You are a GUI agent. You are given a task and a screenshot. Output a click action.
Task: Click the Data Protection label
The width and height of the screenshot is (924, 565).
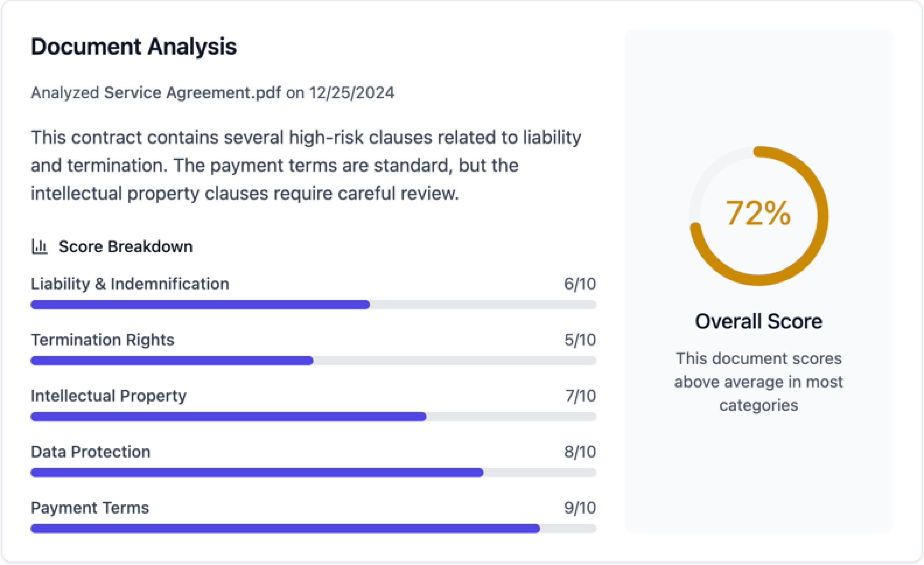click(x=90, y=452)
